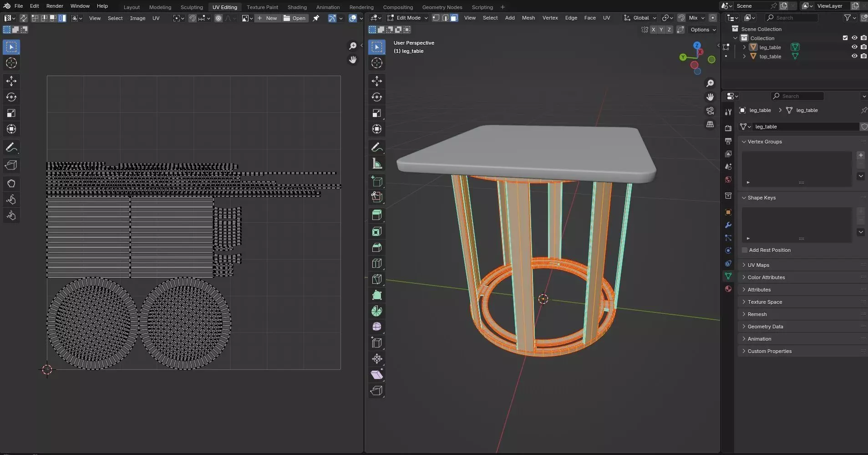Select the Rotate tool in 3D viewport toolbar
Viewport: 868px width, 455px height.
tap(377, 97)
